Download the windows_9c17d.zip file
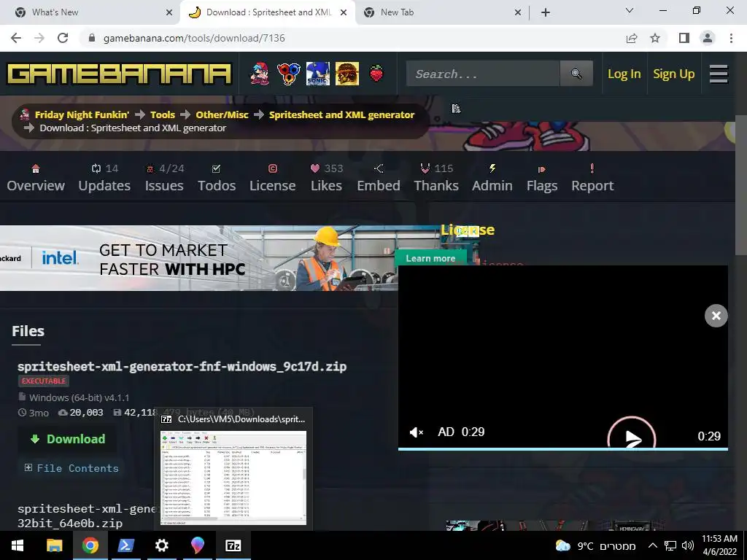Image resolution: width=747 pixels, height=560 pixels. 67,439
